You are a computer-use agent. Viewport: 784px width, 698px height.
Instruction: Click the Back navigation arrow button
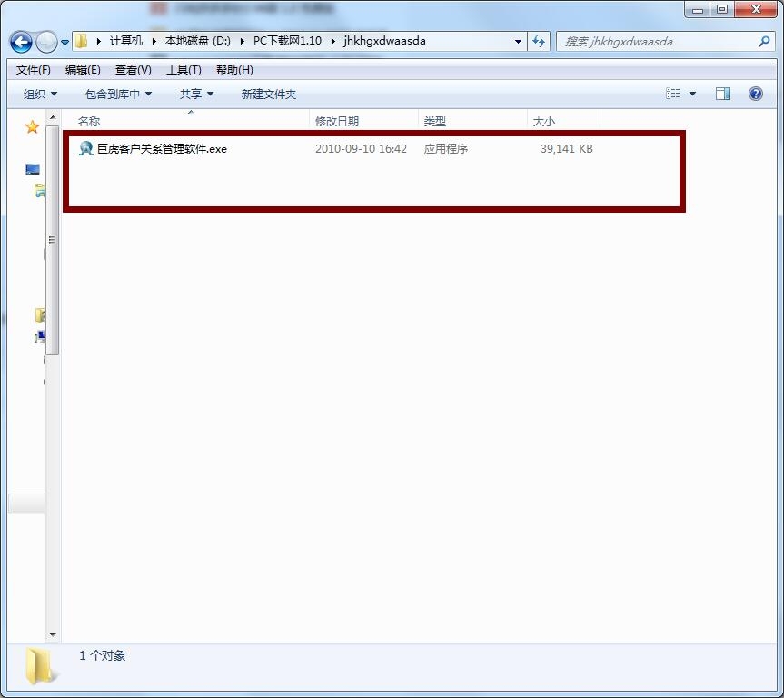(x=21, y=42)
